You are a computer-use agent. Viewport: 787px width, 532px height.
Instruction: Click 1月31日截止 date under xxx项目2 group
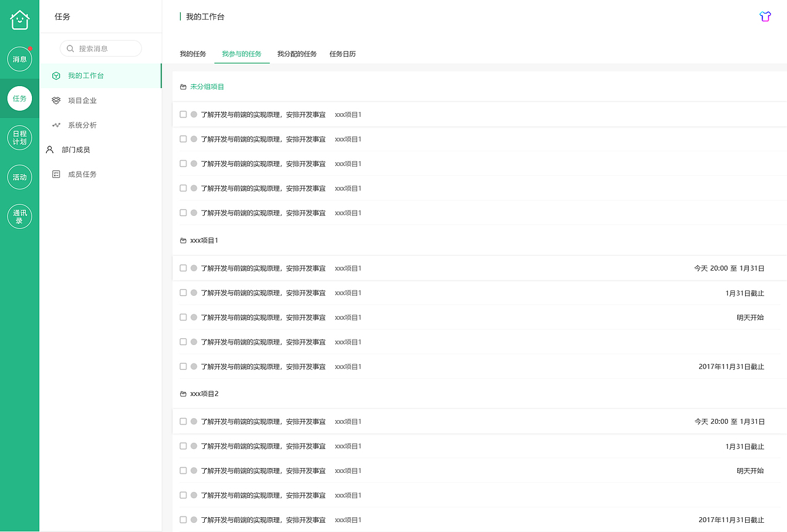[x=745, y=446]
